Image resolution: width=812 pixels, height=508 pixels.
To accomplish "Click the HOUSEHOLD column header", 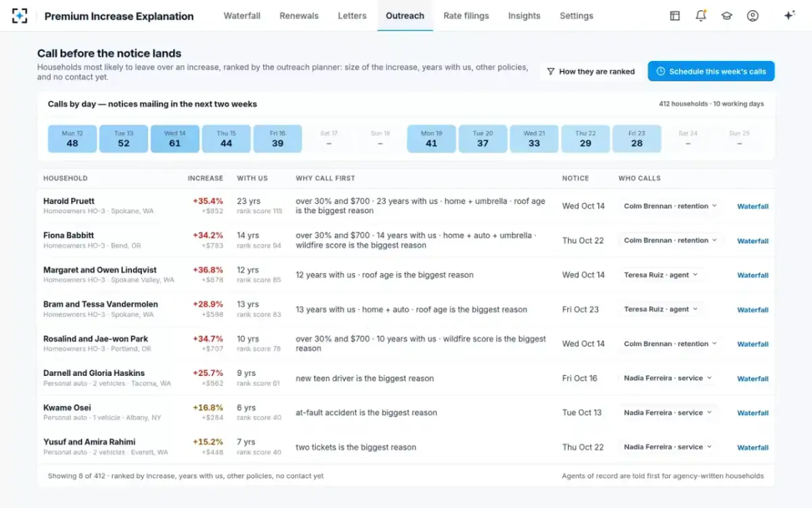I will (66, 178).
